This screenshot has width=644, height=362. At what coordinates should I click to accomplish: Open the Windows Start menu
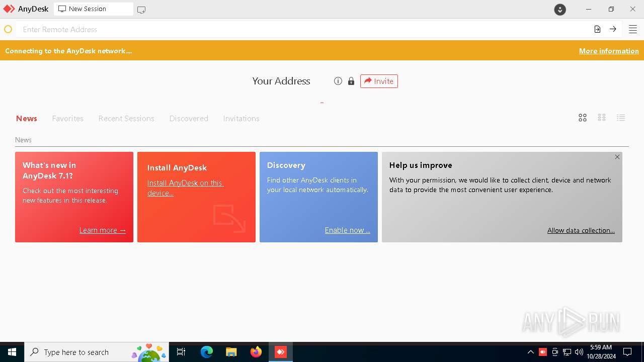[x=12, y=352]
